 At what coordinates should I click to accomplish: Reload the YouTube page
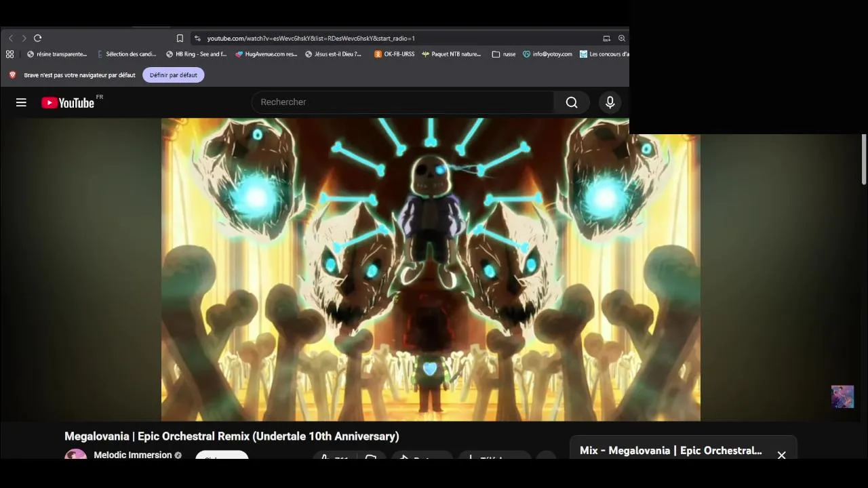coord(38,38)
